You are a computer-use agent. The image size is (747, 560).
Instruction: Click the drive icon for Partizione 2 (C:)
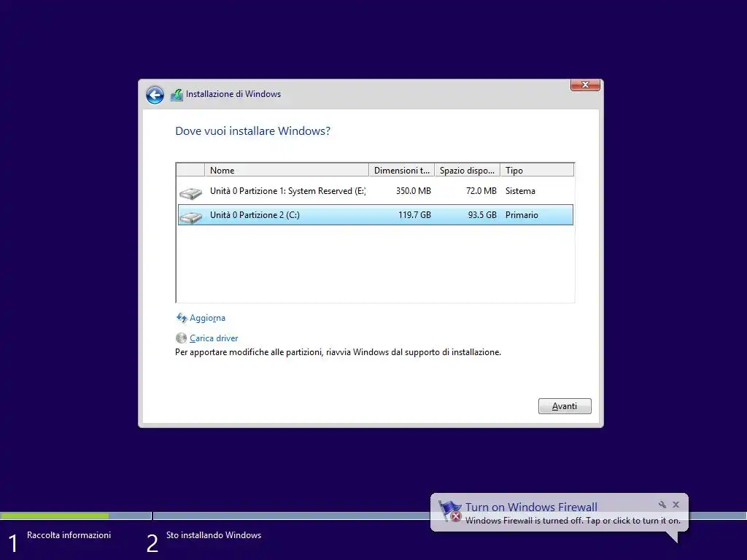(190, 217)
